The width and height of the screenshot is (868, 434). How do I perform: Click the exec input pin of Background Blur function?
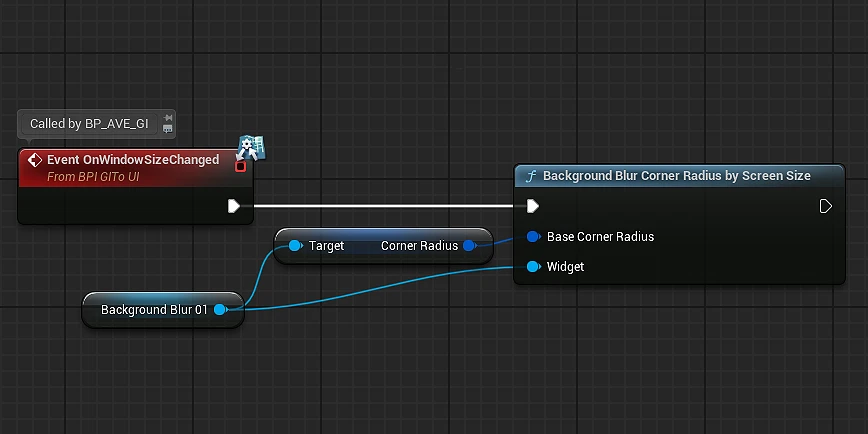(533, 206)
